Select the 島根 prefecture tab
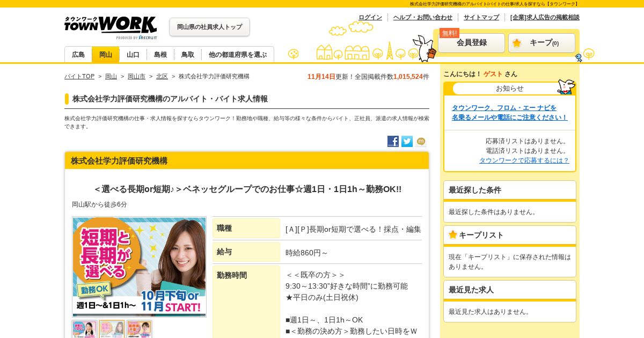Viewport: 644px width, 338px height. click(160, 55)
